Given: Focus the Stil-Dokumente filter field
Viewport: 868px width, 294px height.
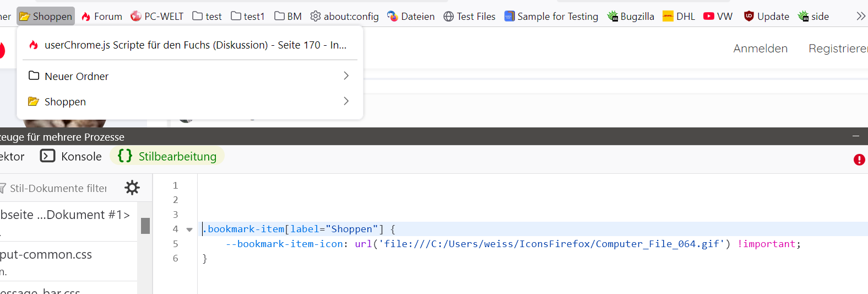Looking at the screenshot, I should (58, 188).
